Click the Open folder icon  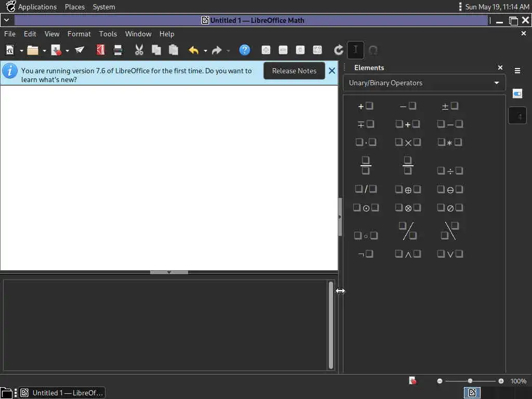[33, 50]
